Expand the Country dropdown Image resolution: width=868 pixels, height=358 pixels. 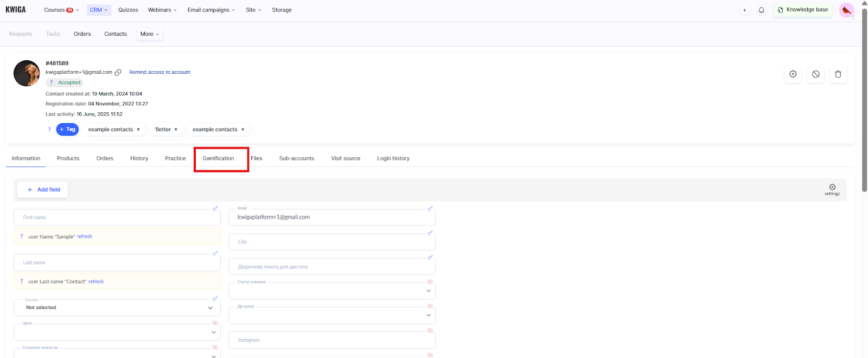click(x=210, y=308)
